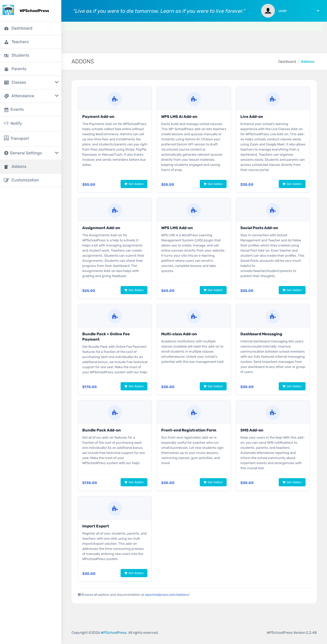This screenshot has width=327, height=644.
Task: Open the user account dropdown arrow
Action: click(318, 11)
